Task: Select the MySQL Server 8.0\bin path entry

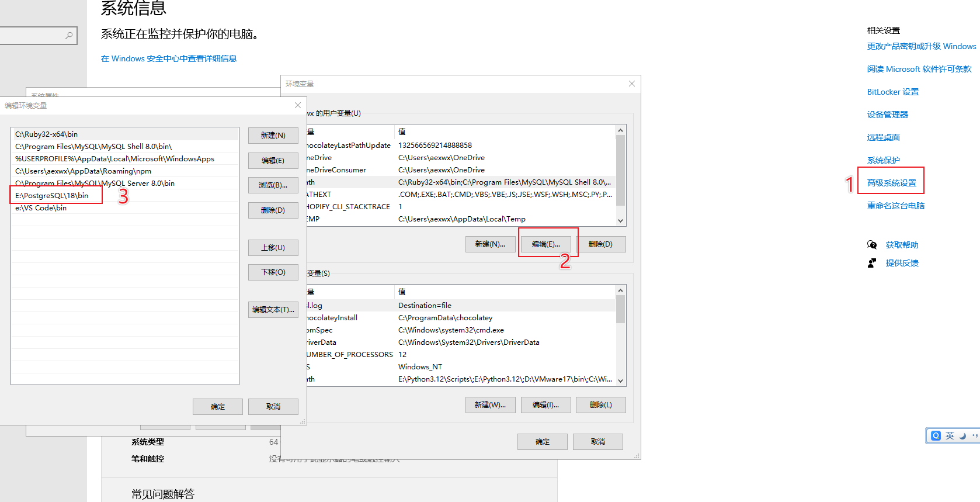Action: point(125,184)
